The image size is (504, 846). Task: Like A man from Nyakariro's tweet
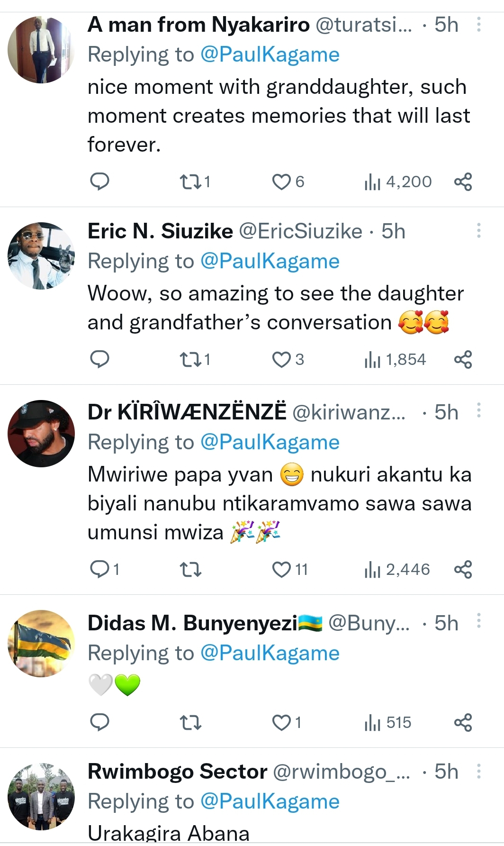coord(281,182)
